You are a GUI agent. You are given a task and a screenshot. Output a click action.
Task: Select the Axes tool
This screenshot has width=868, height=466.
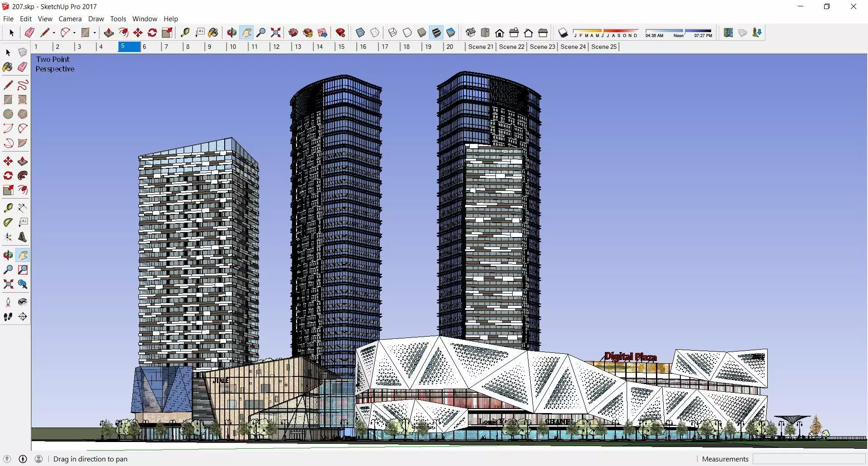[x=8, y=237]
